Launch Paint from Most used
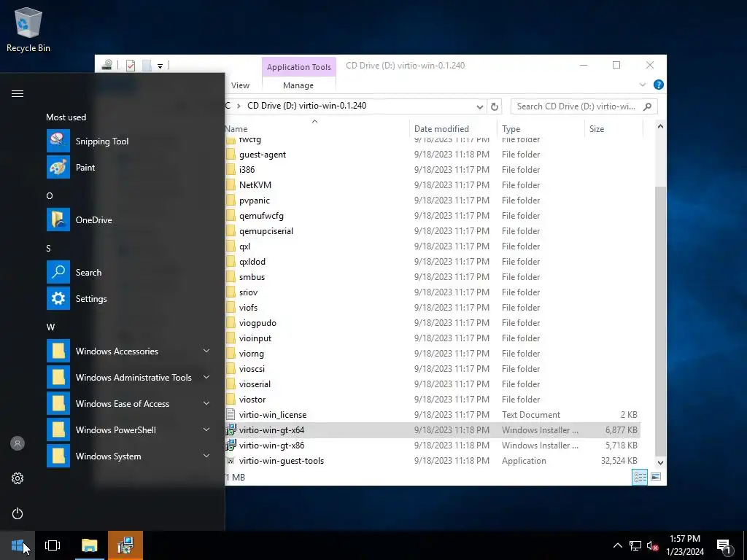Viewport: 747px width, 560px height. [x=85, y=168]
